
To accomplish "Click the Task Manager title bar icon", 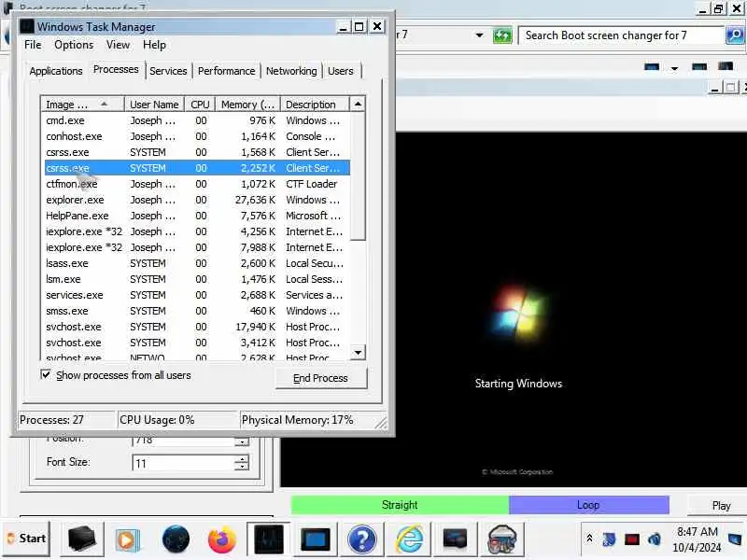I will point(27,27).
